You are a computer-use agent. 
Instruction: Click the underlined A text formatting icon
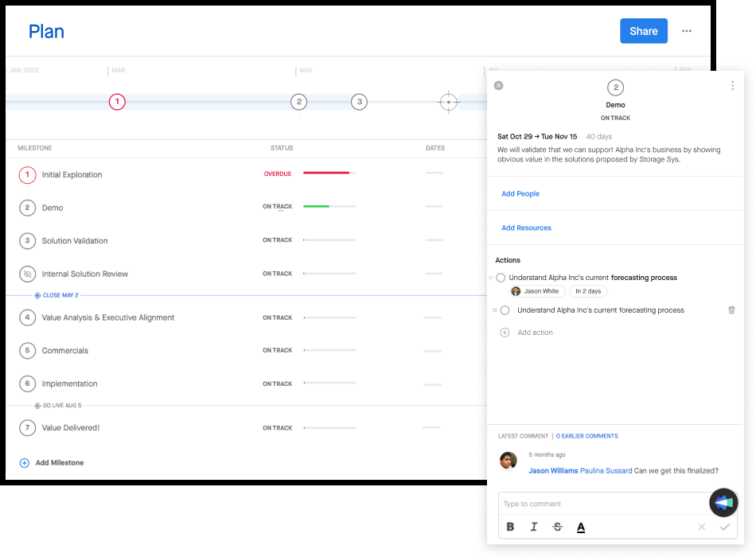(580, 526)
